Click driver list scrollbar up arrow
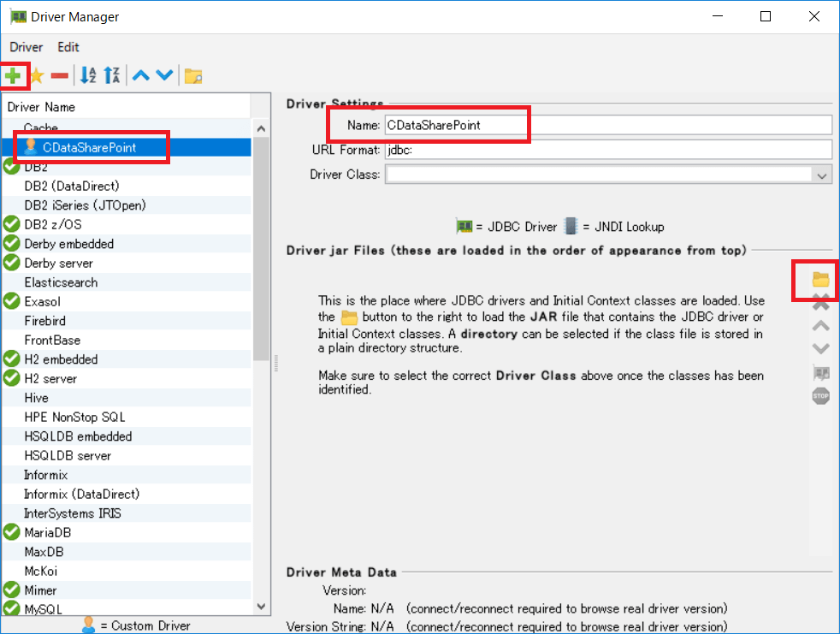Image resolution: width=840 pixels, height=634 pixels. [x=261, y=128]
